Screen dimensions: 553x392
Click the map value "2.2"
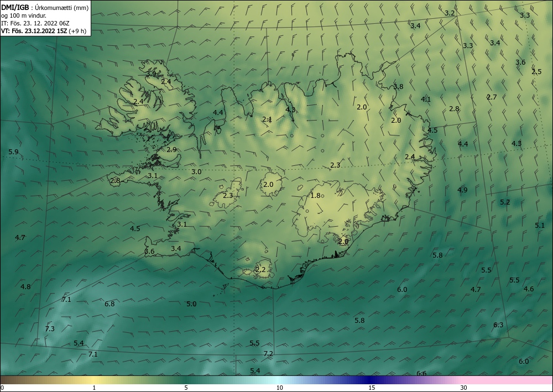260,270
